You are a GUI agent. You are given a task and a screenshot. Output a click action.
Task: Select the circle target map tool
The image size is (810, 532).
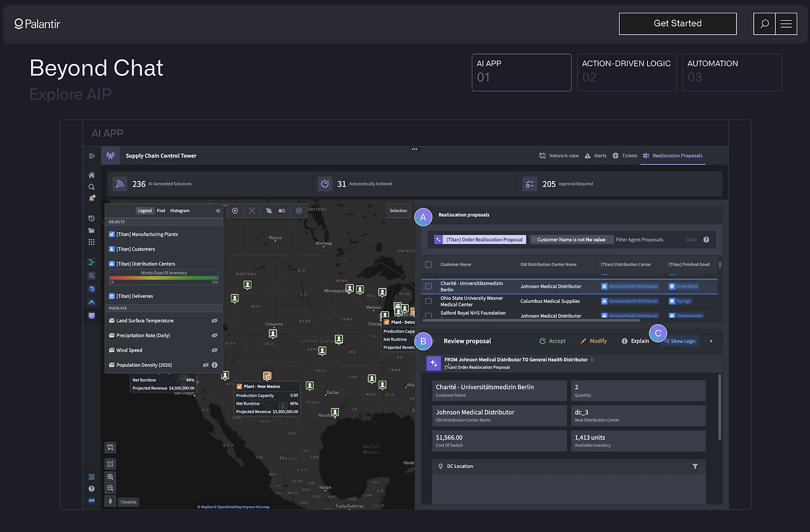tap(235, 211)
